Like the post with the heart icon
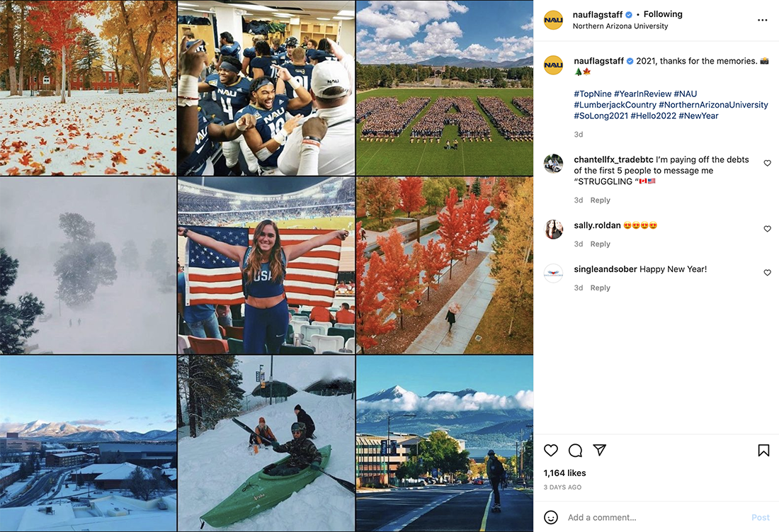The height and width of the screenshot is (532, 779). click(x=551, y=451)
